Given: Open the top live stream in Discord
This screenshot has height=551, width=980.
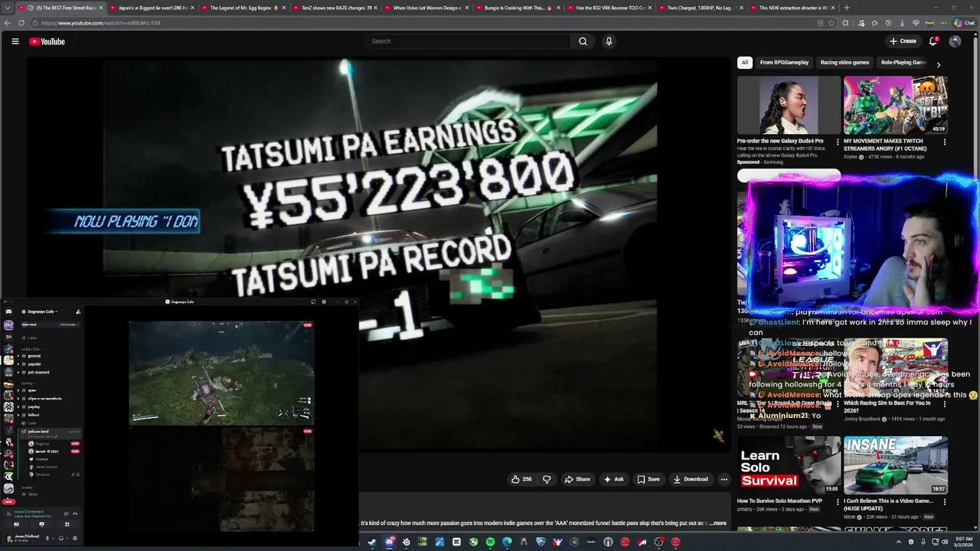Looking at the screenshot, I should (221, 372).
